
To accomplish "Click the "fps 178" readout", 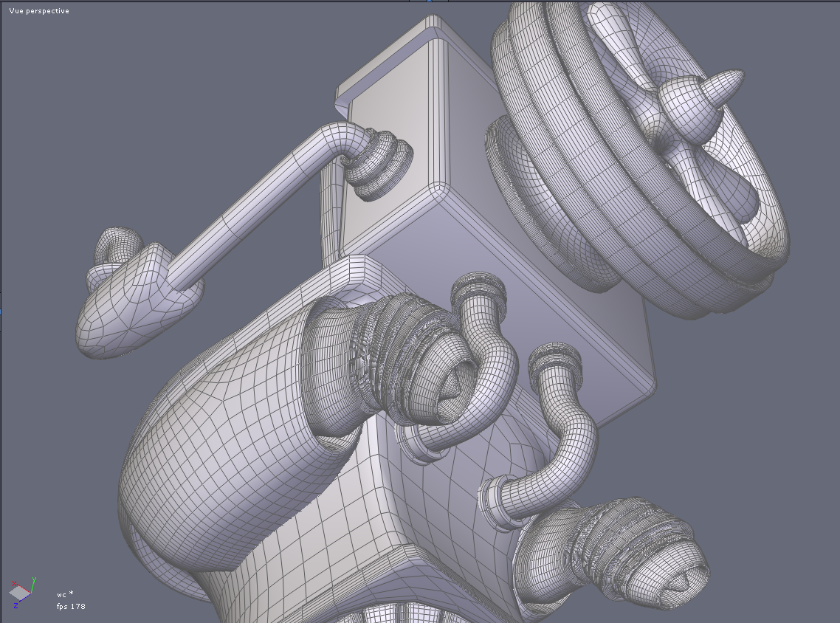I will pos(71,607).
